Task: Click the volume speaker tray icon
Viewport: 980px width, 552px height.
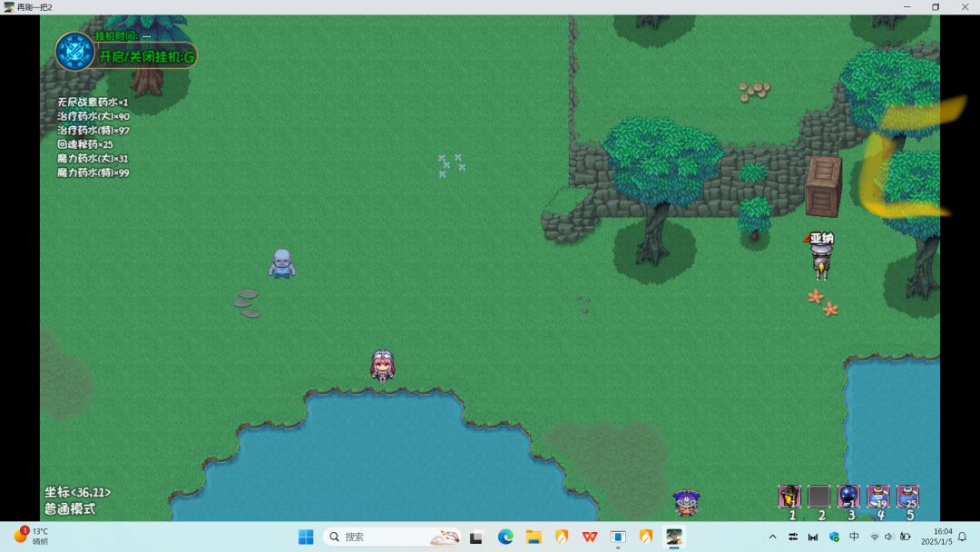Action: click(x=888, y=537)
